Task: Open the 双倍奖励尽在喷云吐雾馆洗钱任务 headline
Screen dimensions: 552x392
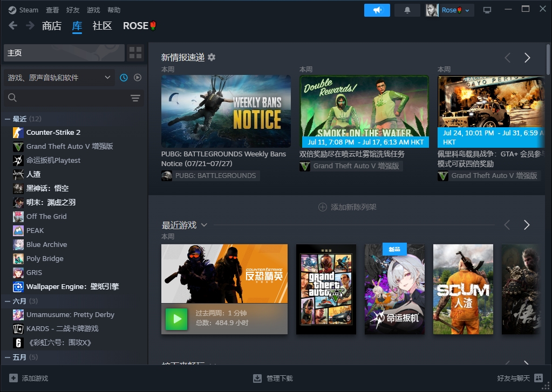Action: coord(352,154)
